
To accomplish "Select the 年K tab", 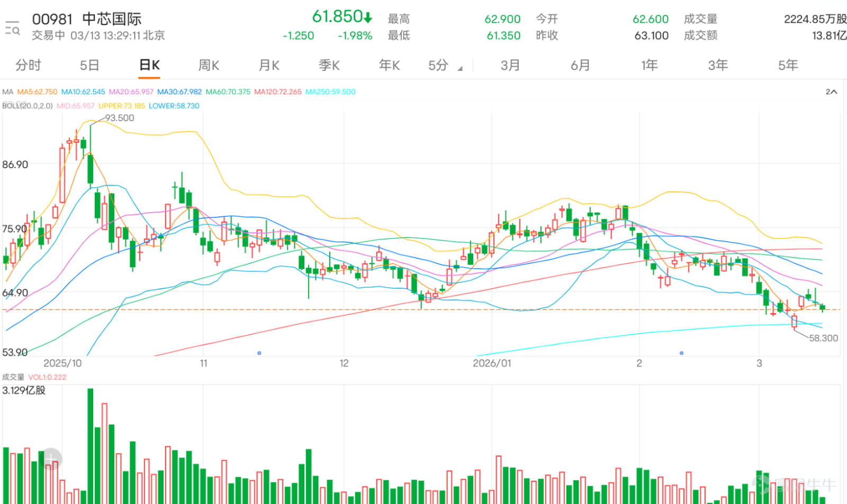I will 389,65.
